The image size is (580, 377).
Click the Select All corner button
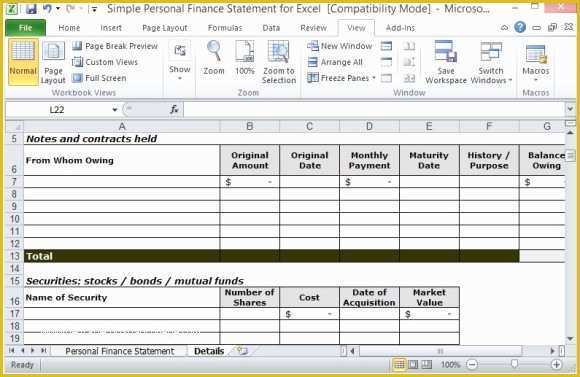pyautogui.click(x=14, y=127)
